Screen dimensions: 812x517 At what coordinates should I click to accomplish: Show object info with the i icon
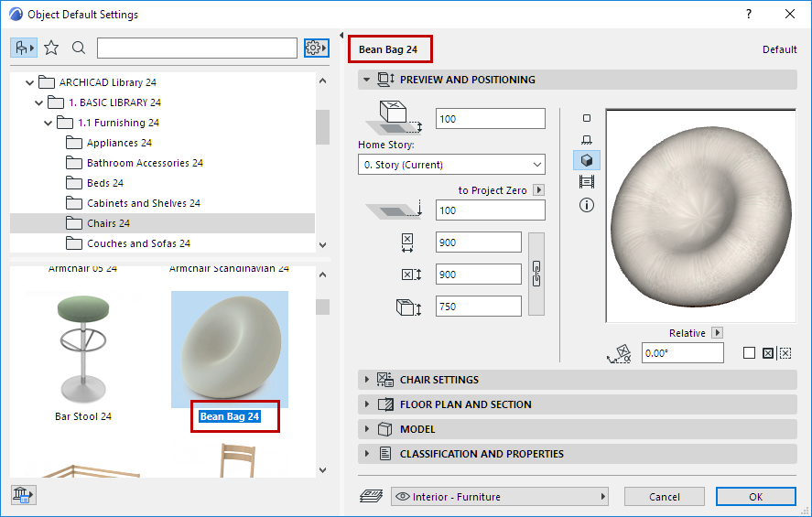[586, 205]
